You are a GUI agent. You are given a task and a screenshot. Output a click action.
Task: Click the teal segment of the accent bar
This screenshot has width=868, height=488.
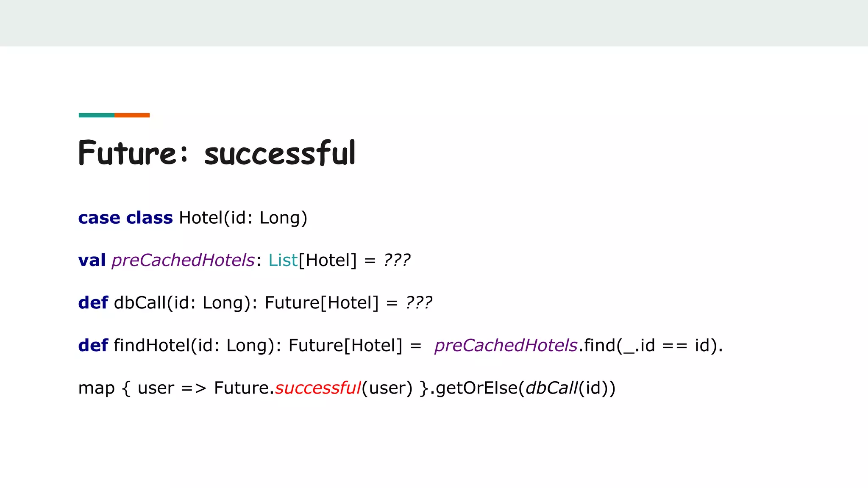pyautogui.click(x=96, y=115)
